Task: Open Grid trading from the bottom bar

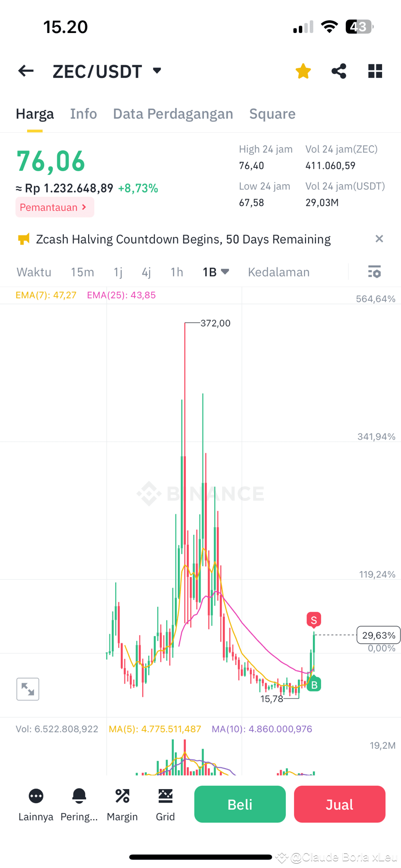Action: click(x=165, y=804)
